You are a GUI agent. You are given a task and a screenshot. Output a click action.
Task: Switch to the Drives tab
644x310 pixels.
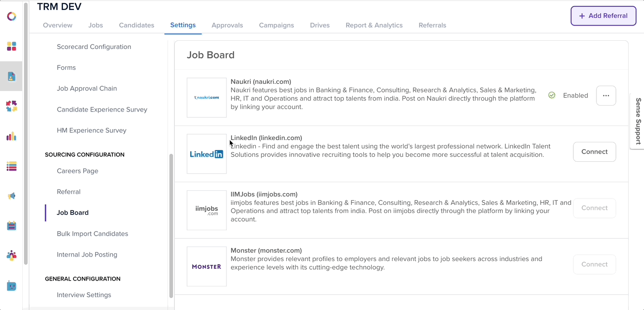coord(320,25)
